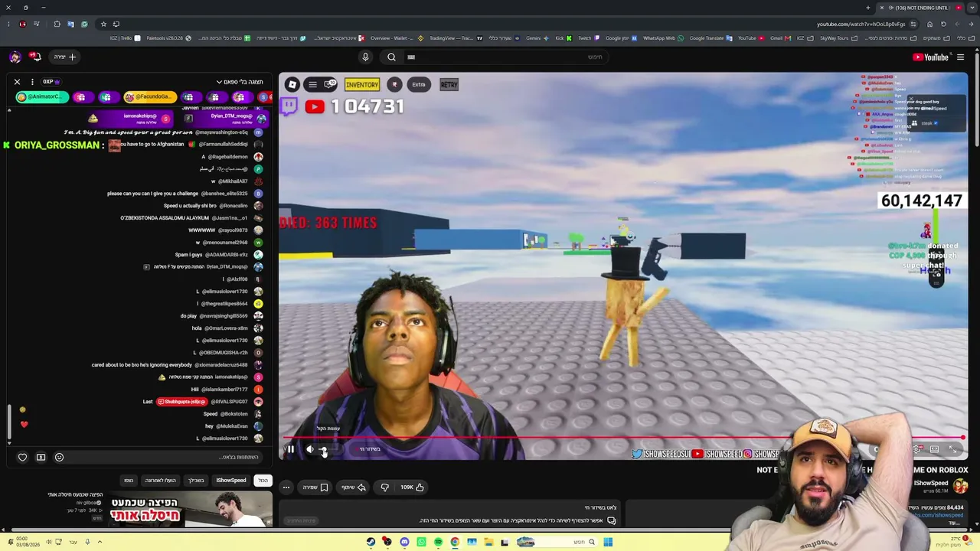The image size is (980, 551).
Task: Dislike the video
Action: (384, 487)
